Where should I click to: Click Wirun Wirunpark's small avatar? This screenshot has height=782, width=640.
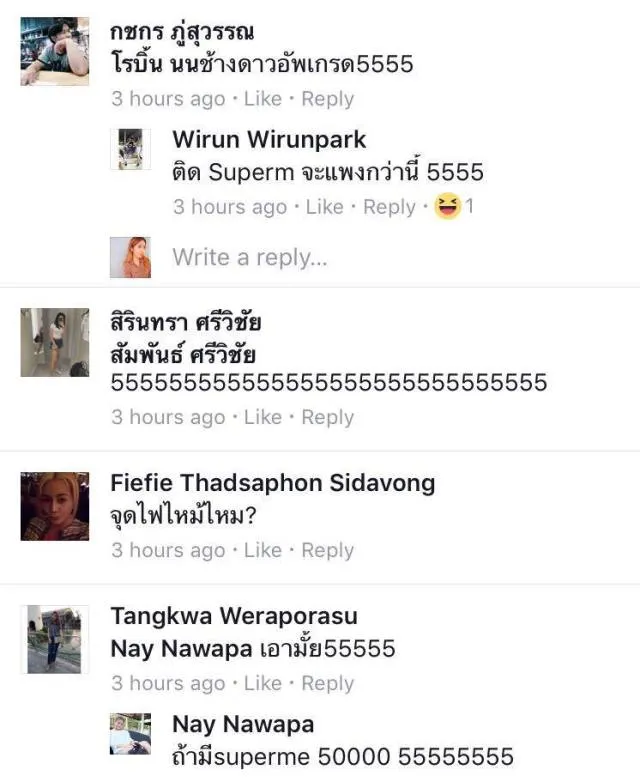tap(130, 149)
